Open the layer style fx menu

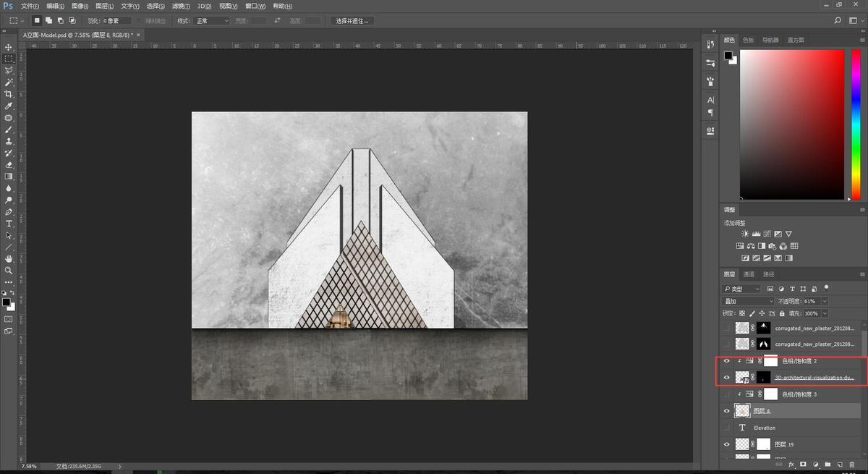(791, 464)
